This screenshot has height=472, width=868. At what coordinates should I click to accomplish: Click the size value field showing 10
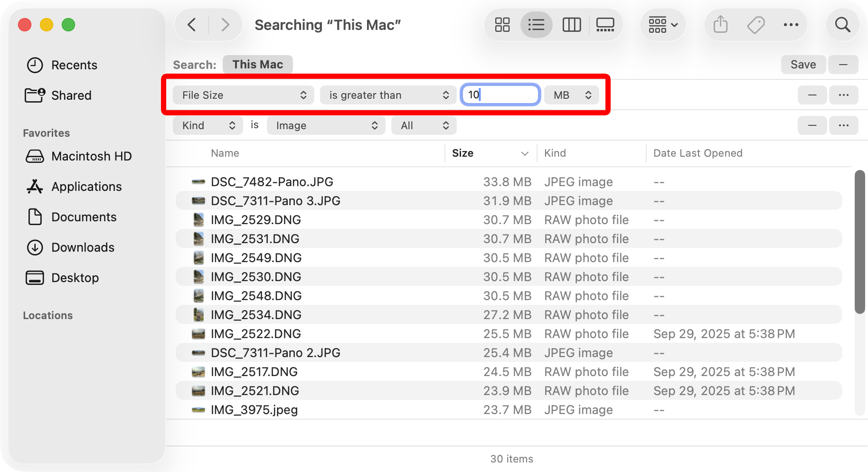click(500, 94)
